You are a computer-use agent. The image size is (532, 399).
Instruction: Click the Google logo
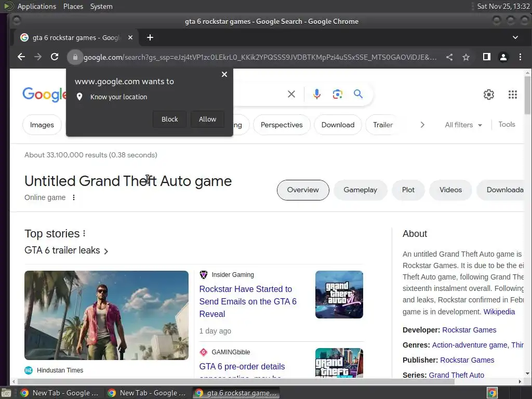(x=44, y=95)
